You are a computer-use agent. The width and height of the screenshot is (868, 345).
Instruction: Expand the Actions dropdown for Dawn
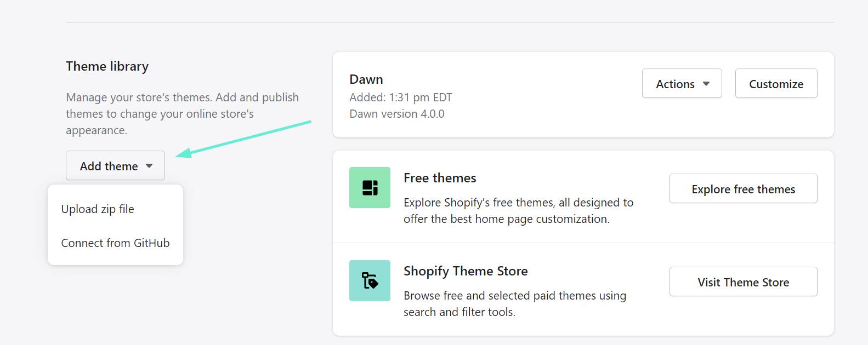[682, 84]
